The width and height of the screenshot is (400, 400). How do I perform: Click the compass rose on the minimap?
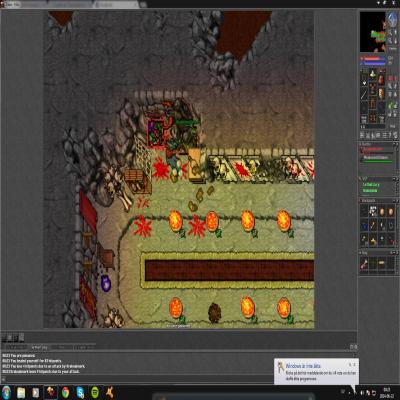click(392, 18)
